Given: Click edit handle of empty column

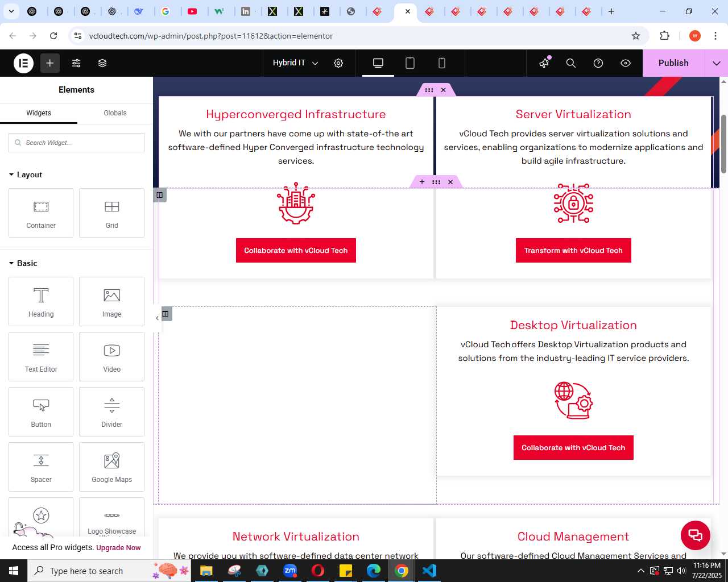Looking at the screenshot, I should [166, 314].
